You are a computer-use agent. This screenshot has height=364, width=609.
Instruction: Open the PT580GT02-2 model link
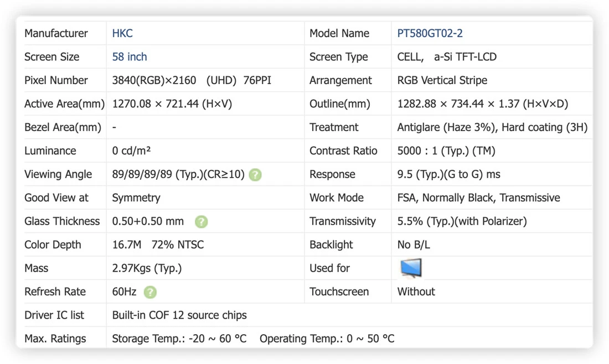coord(430,33)
